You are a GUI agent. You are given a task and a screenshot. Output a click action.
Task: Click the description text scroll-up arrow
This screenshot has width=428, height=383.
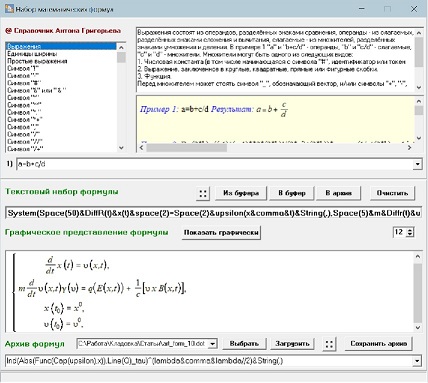pyautogui.click(x=419, y=33)
